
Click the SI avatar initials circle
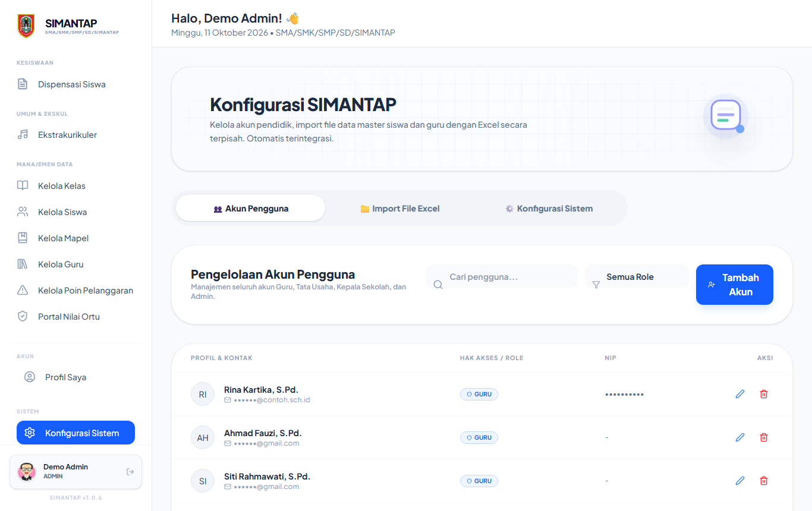tap(203, 481)
